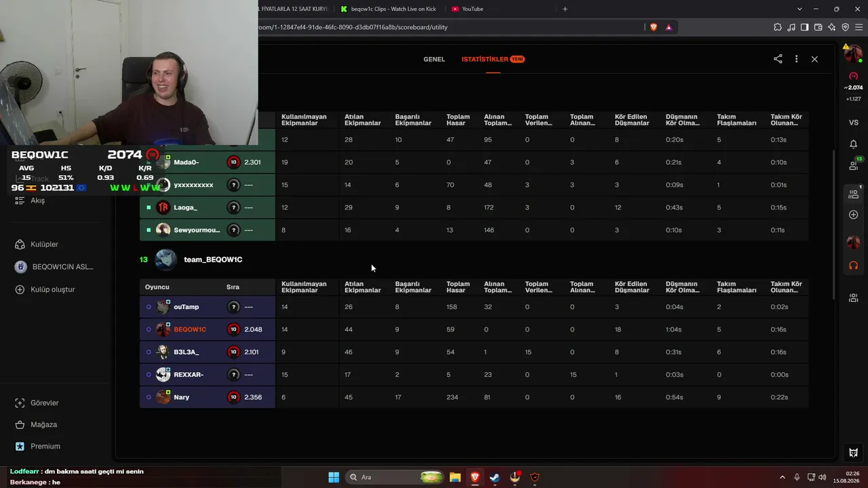The height and width of the screenshot is (488, 868).
Task: Open REXXAR- player profile
Action: (189, 374)
